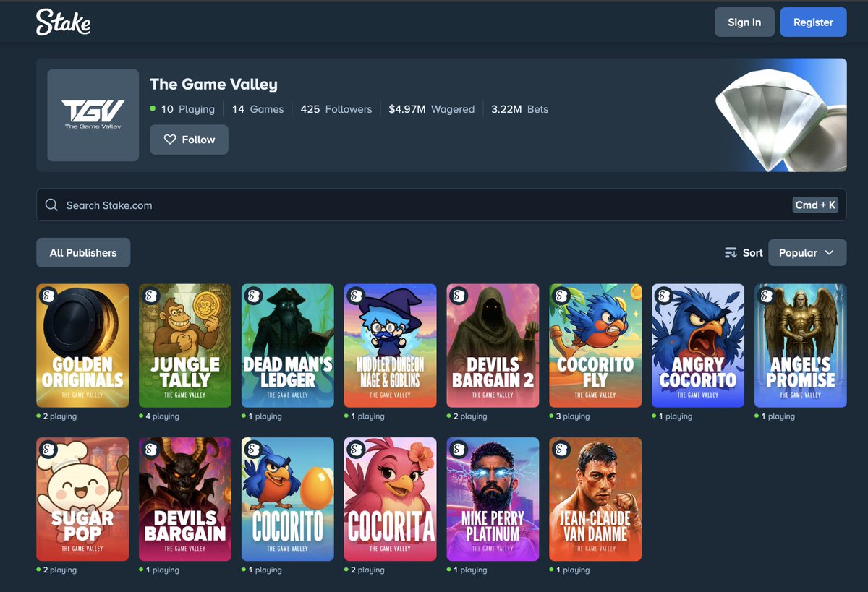
Task: Open the Angry Cocorito game
Action: (699, 346)
